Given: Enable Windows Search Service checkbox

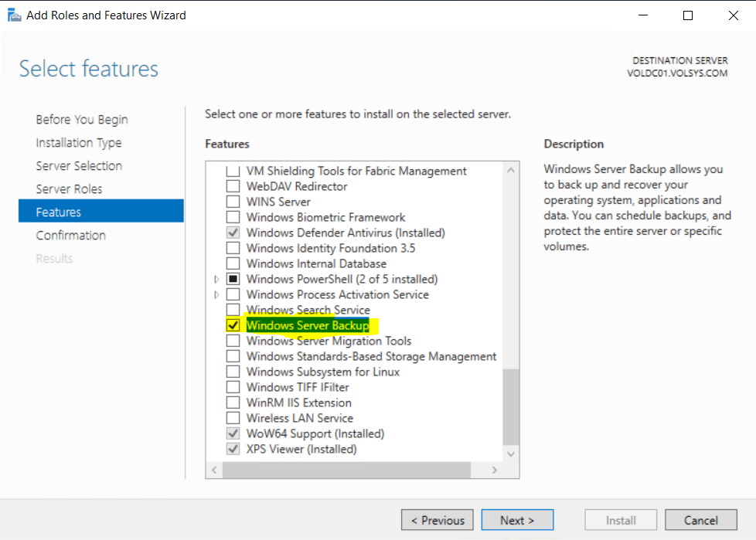Looking at the screenshot, I should (x=233, y=310).
